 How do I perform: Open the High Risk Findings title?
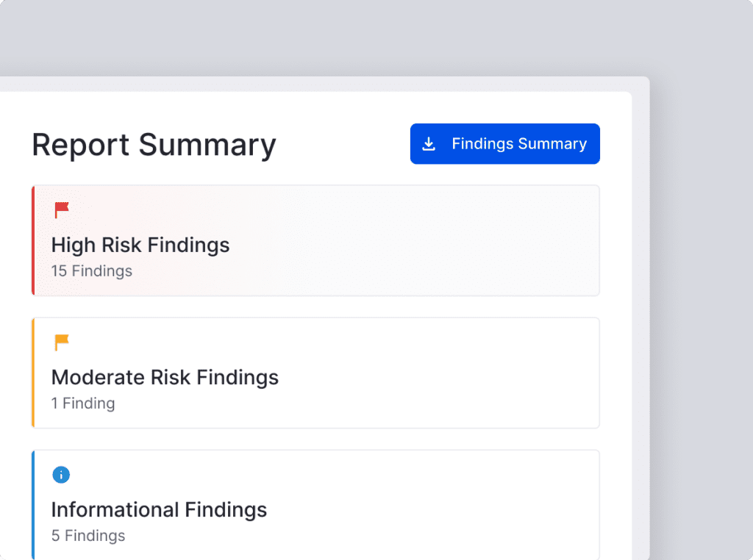(140, 245)
